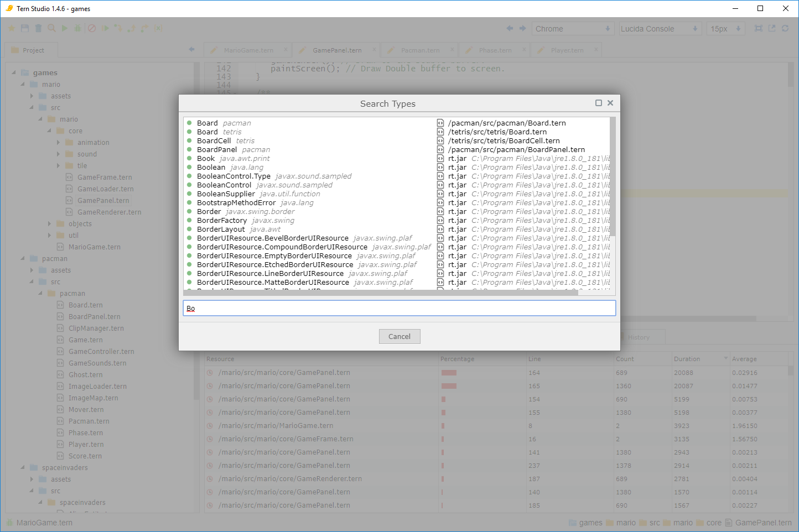Switch to the MarioGame.tern editor tab
The height and width of the screenshot is (532, 799).
point(248,50)
